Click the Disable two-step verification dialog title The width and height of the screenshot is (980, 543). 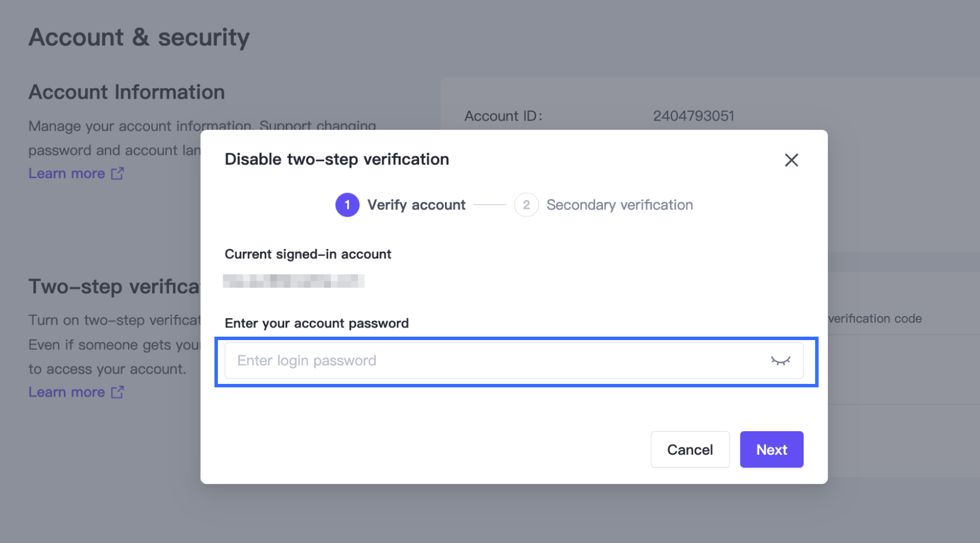click(x=337, y=160)
